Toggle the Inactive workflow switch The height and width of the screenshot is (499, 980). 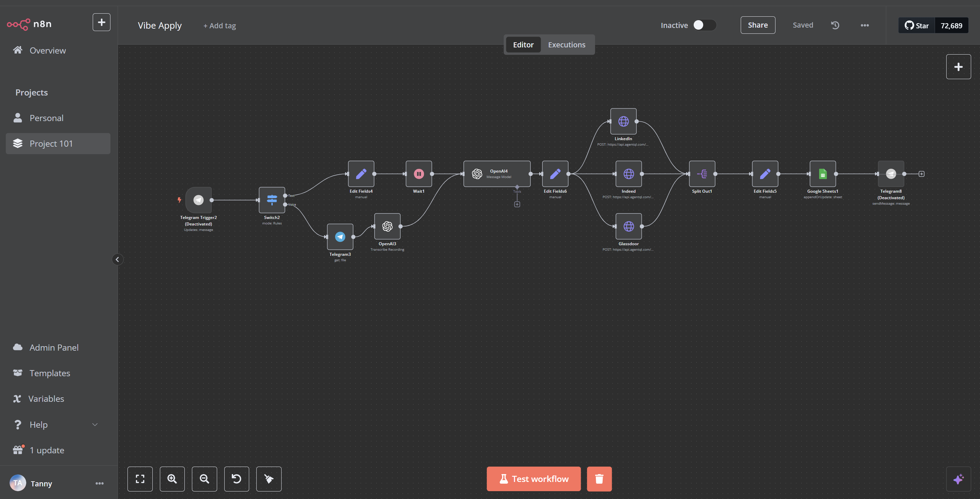pos(704,25)
